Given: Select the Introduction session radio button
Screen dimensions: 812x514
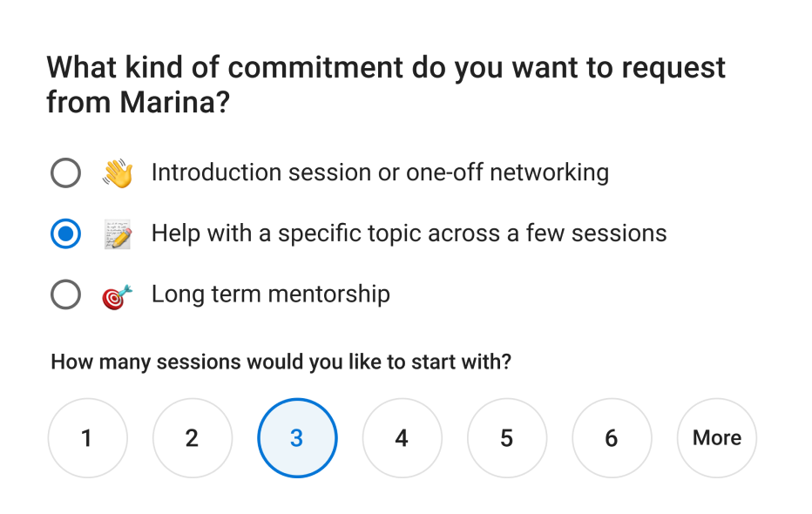Looking at the screenshot, I should pyautogui.click(x=65, y=172).
